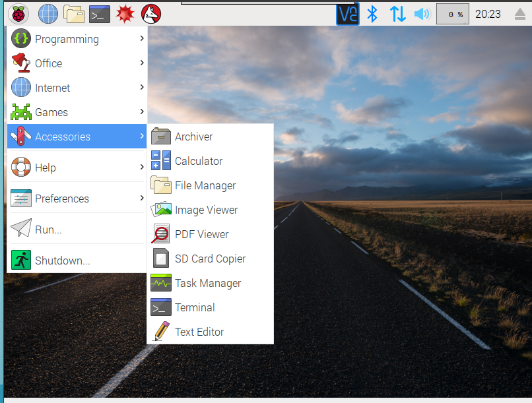Click Run... in the main menu

(48, 230)
